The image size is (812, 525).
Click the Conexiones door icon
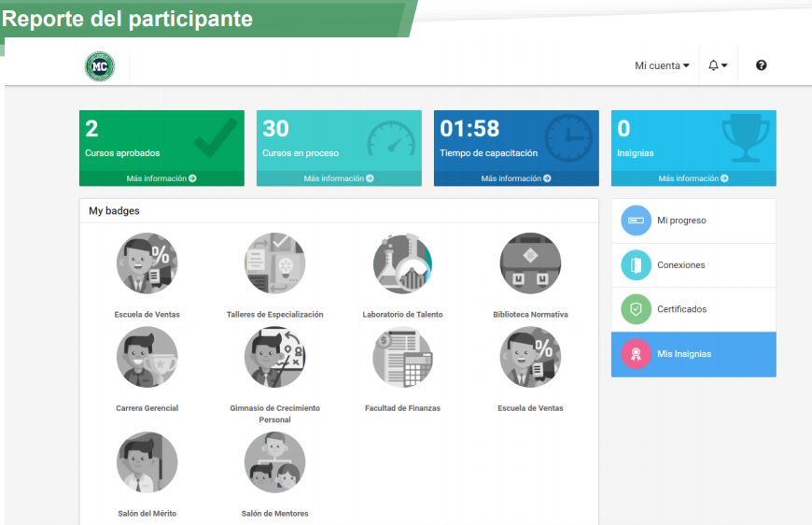[x=636, y=265]
